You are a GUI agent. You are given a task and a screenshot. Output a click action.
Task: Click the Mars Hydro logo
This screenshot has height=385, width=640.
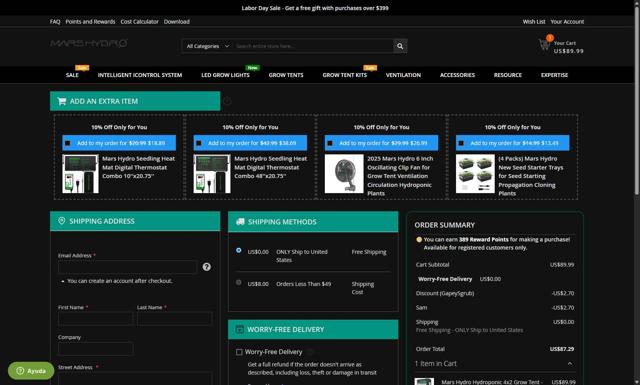(x=89, y=43)
